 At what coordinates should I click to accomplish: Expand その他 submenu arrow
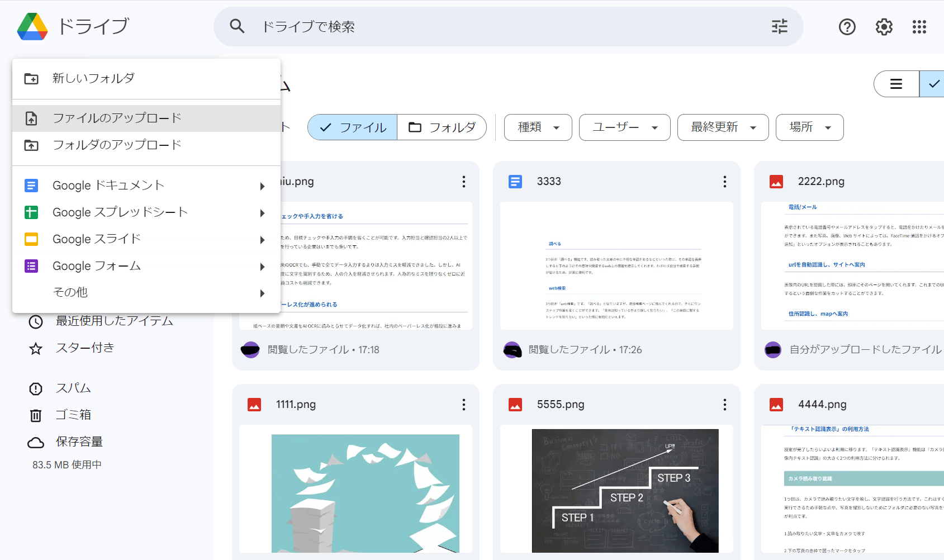coord(262,293)
